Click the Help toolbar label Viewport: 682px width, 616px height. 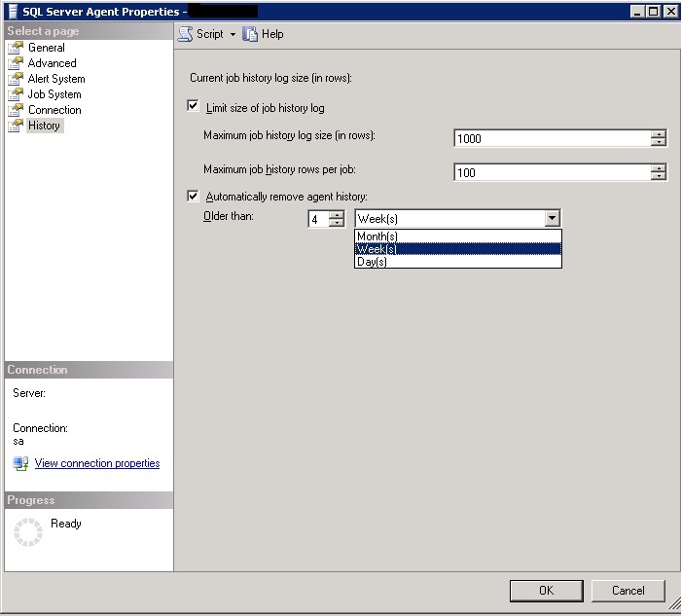pos(272,34)
